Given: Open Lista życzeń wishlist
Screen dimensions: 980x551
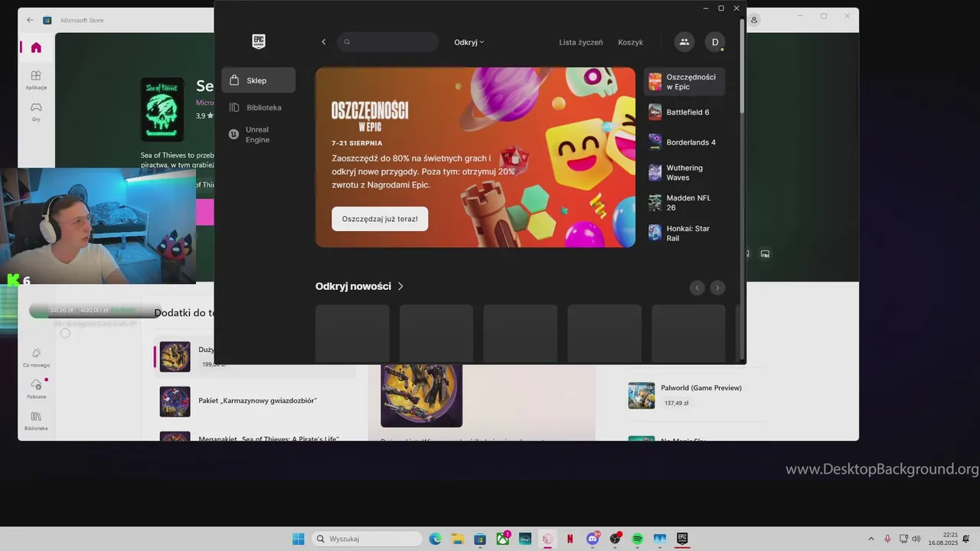Looking at the screenshot, I should (580, 42).
